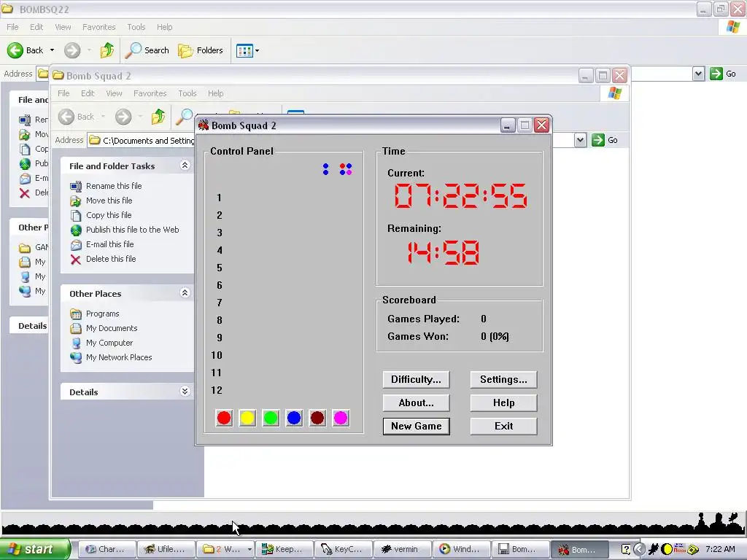The width and height of the screenshot is (747, 560).
Task: Open address dropdown in Bomb Squad 2 folder window
Action: pos(580,140)
